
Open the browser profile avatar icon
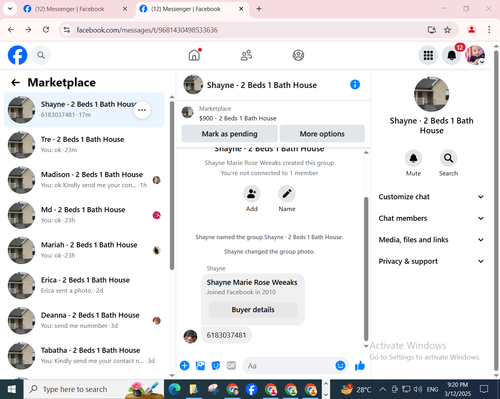(471, 30)
